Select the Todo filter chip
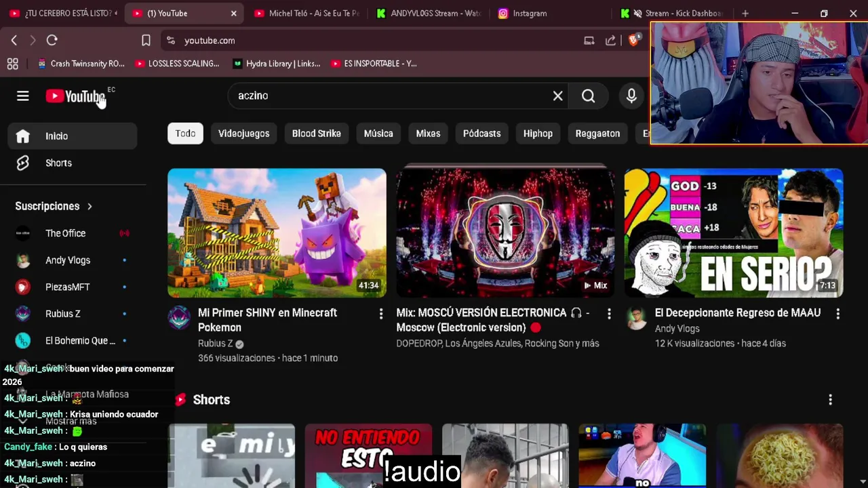This screenshot has width=868, height=488. tap(185, 134)
